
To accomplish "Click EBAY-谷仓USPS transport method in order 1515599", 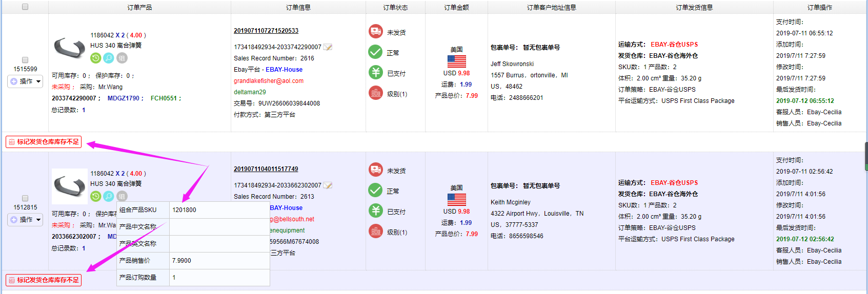I will point(674,45).
